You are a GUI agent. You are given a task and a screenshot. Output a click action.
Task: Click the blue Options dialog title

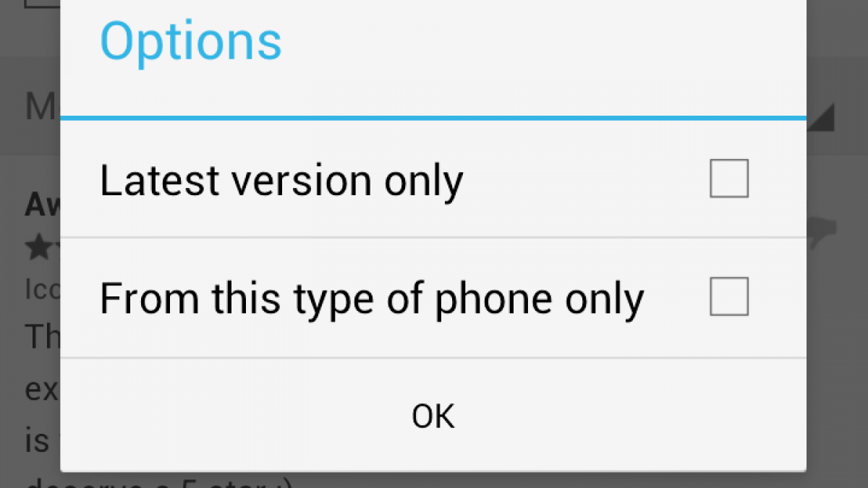click(x=191, y=40)
